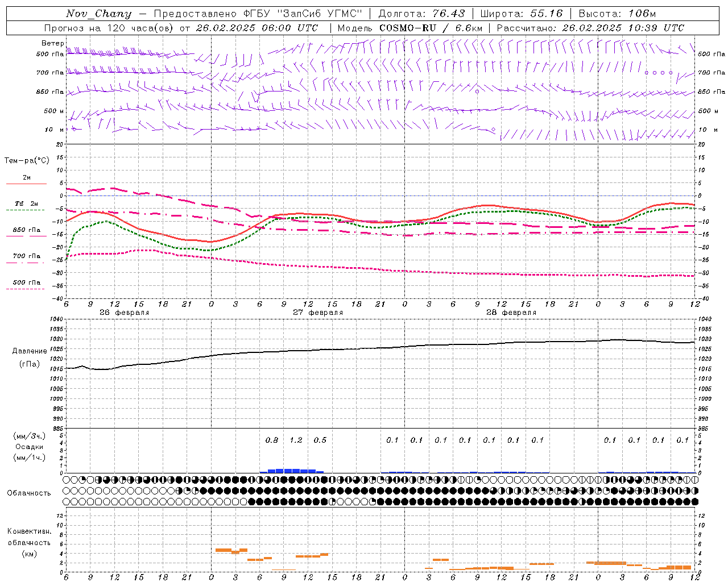Screen dimensions: 728x582
Task: Click the date label 28 февраля
Action: pos(511,313)
